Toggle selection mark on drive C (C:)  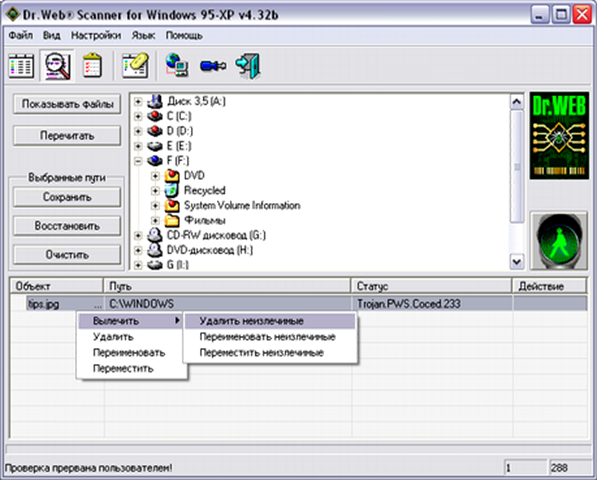pyautogui.click(x=155, y=116)
